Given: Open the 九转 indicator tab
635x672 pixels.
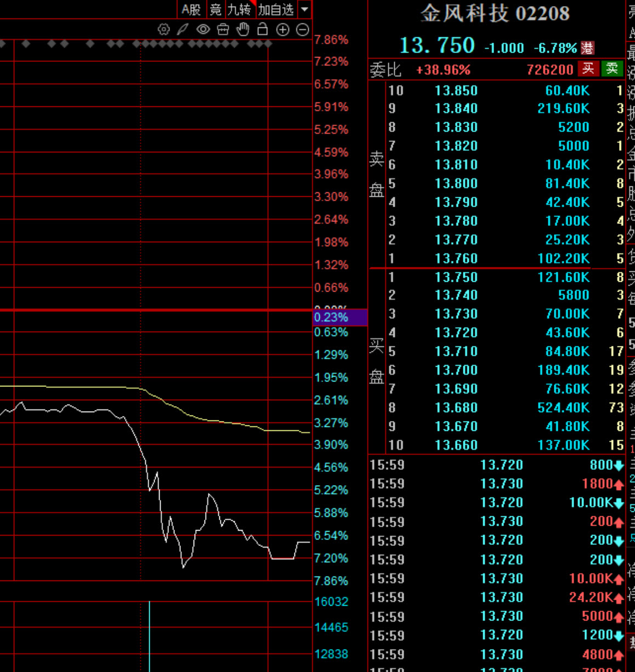Looking at the screenshot, I should [x=239, y=9].
